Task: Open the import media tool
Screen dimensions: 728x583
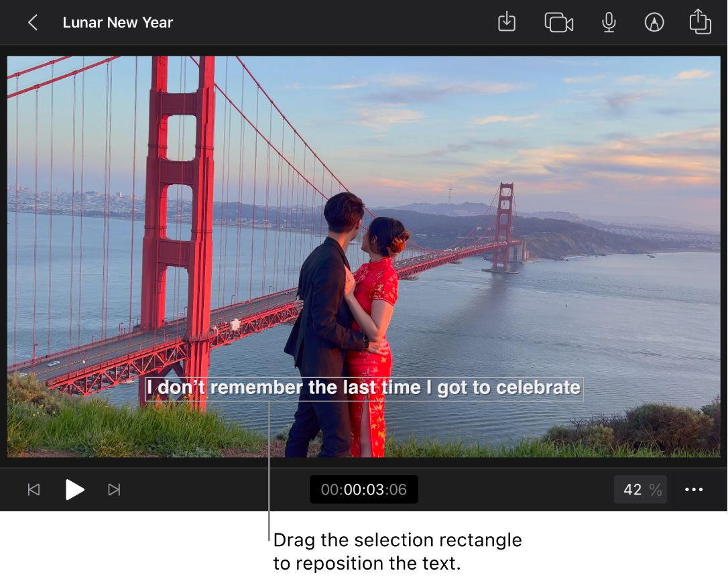Action: coord(506,22)
